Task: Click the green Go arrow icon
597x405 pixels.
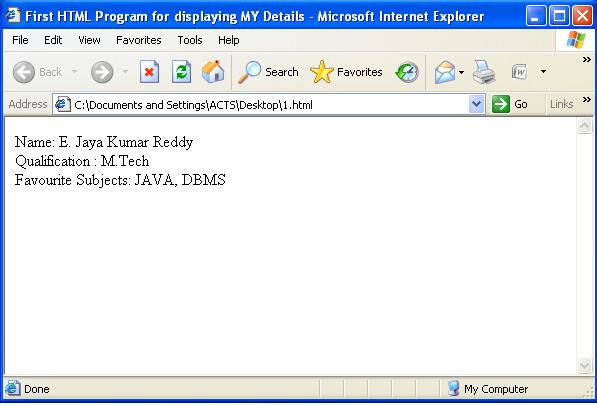Action: tap(501, 104)
